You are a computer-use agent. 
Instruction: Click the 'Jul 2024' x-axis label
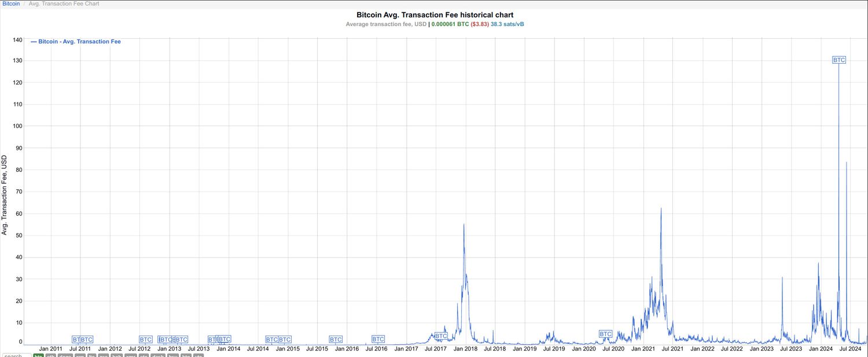pos(851,349)
